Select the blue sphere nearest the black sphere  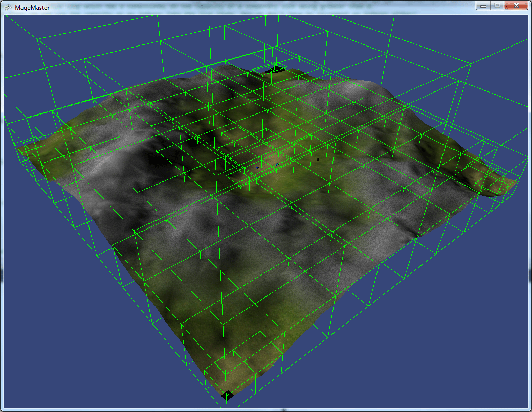coord(277,164)
